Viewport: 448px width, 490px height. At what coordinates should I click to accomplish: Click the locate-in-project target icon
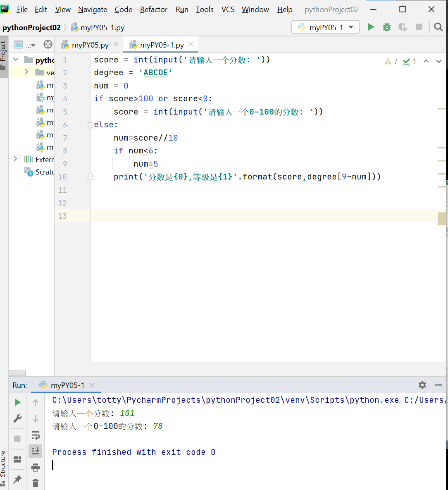(x=48, y=45)
